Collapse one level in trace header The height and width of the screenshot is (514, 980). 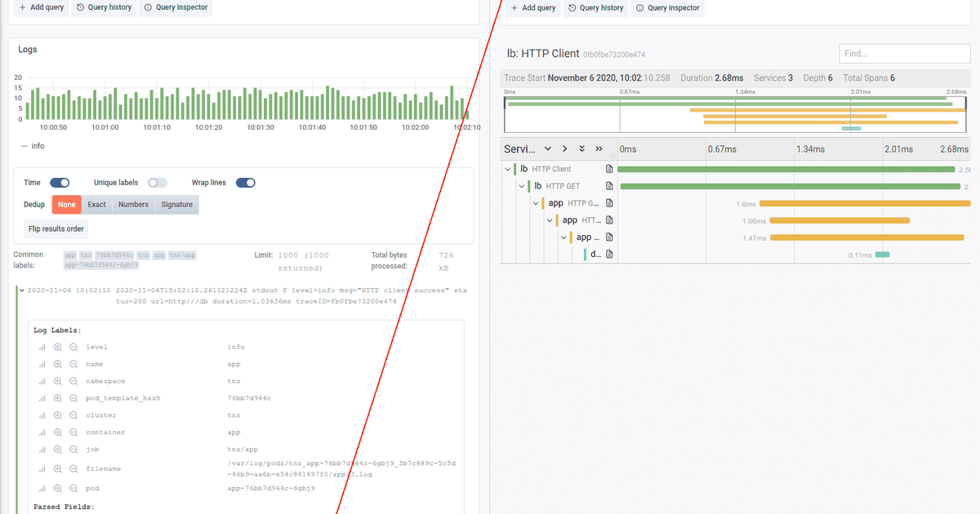pos(564,149)
